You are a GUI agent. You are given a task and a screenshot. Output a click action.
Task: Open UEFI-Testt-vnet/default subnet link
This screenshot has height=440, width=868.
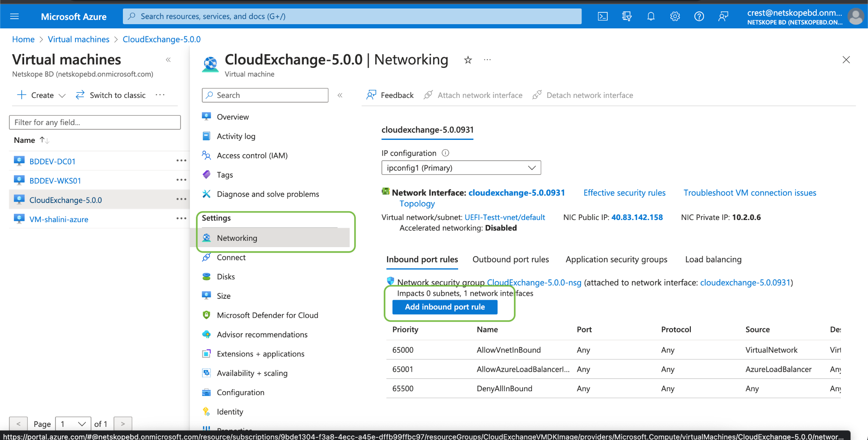coord(505,217)
